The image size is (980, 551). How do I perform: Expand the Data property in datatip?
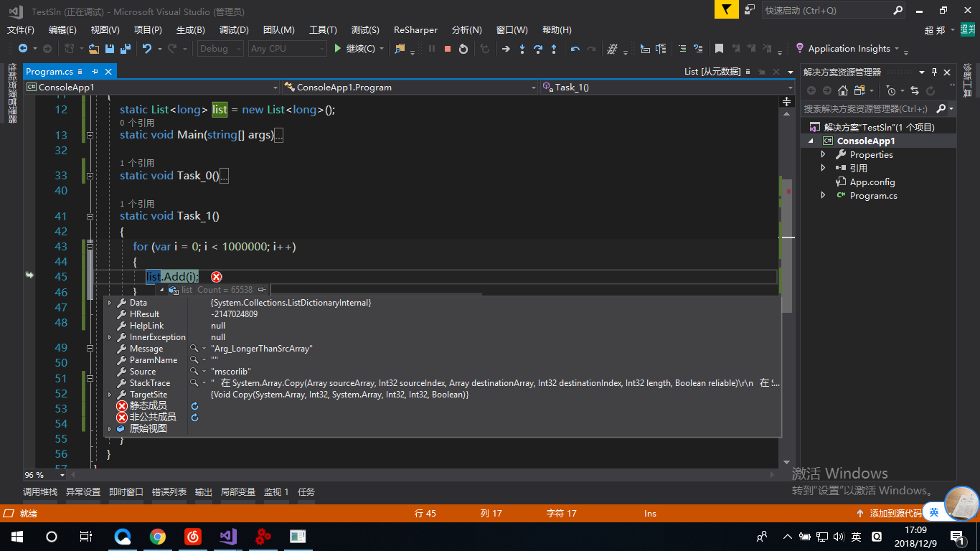click(110, 303)
